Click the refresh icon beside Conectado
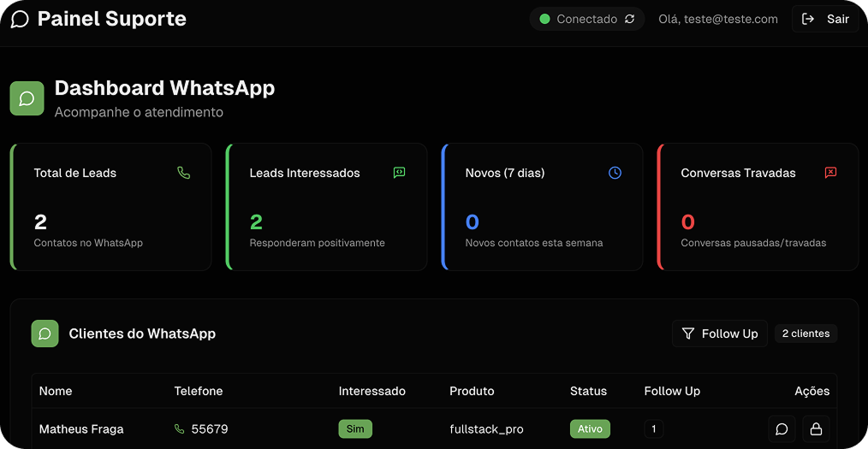This screenshot has height=449, width=868. click(x=629, y=20)
